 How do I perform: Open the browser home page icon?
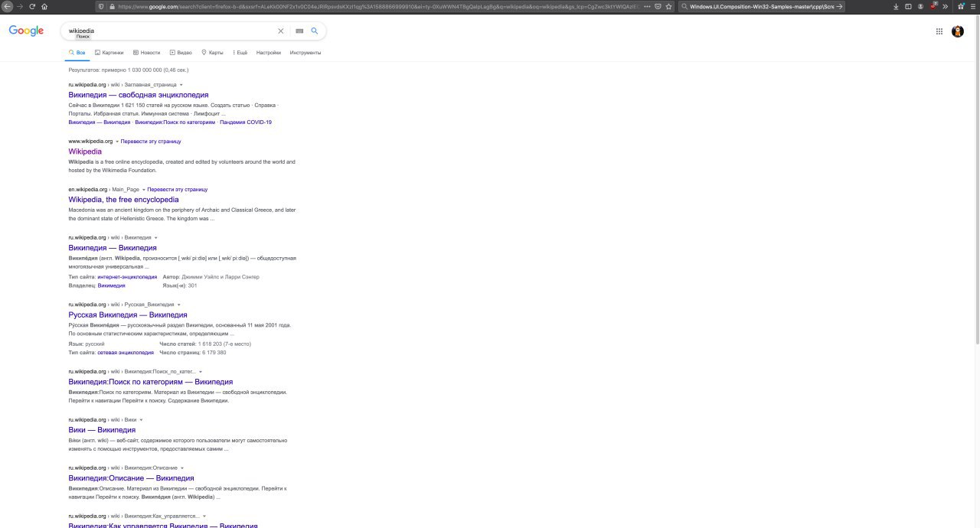(x=44, y=6)
